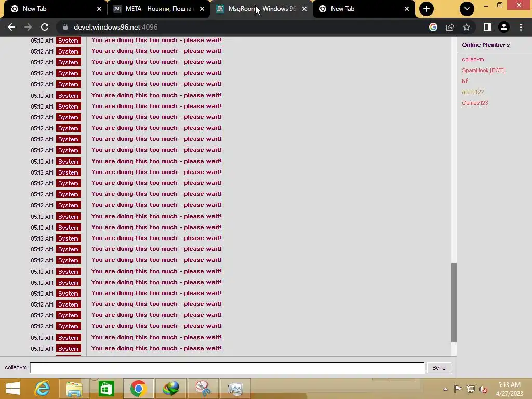Show hidden system tray icons
Viewport: 532px width, 399px height.
(x=445, y=389)
